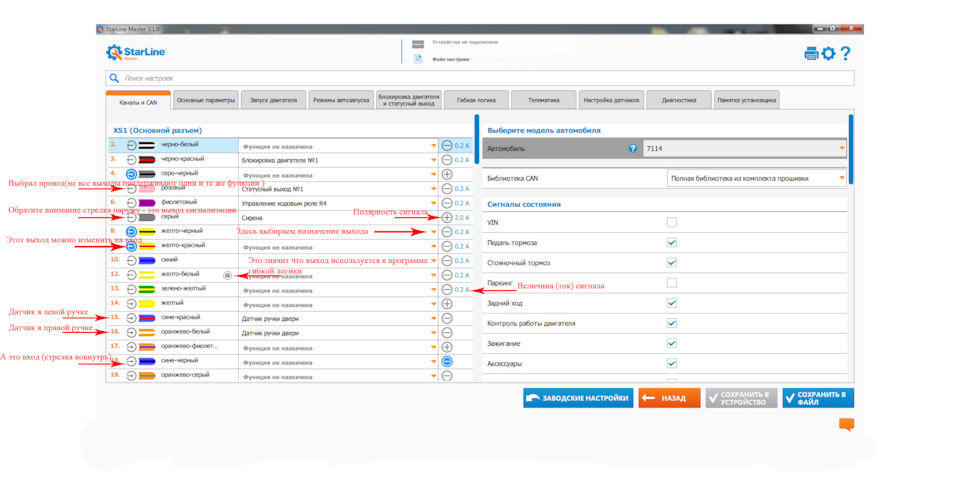Click into Поиск настроек search field
Screen dimensions: 960x480
479,78
